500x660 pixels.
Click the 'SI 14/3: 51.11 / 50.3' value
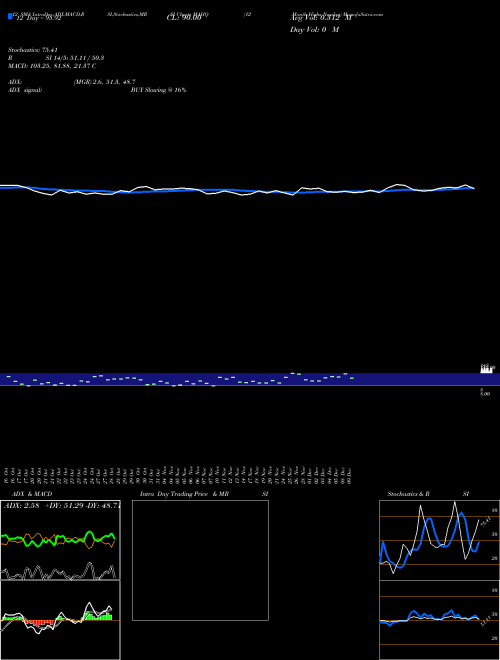point(75,58)
